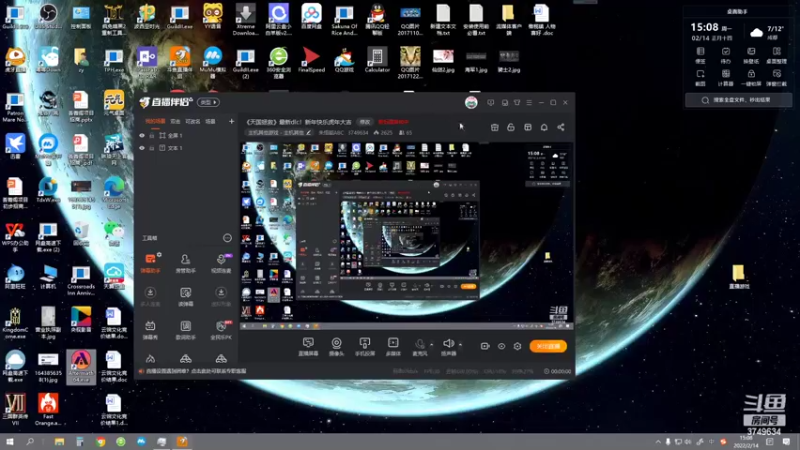Click the desktop assistant file search field
The width and height of the screenshot is (800, 450).
tap(738, 100)
